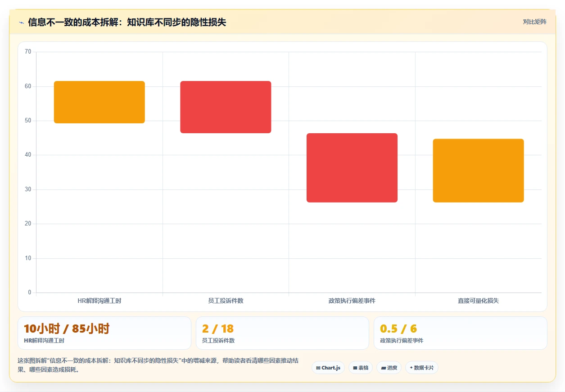
Task: Click the HR解释沟通工时 caption under 10小时
Action: [x=44, y=341]
